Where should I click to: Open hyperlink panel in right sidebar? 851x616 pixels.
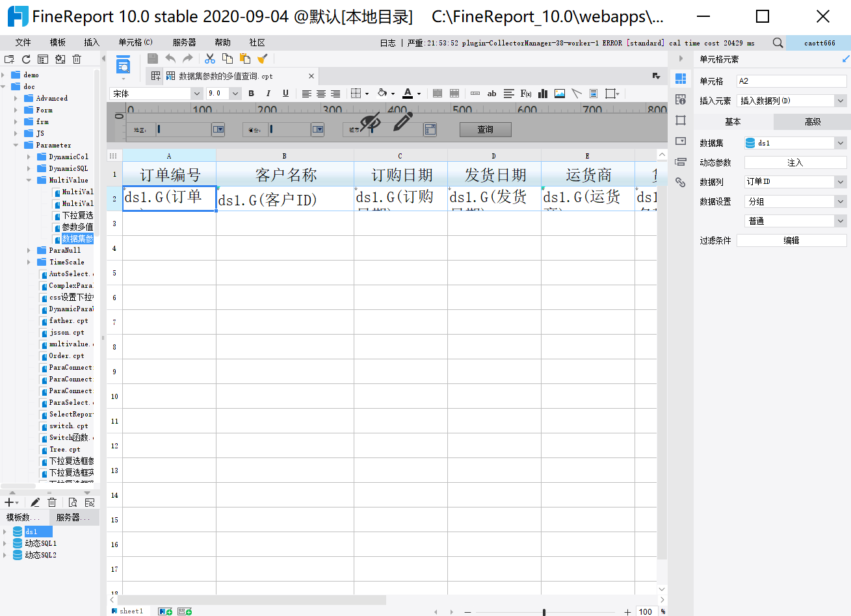tap(681, 183)
